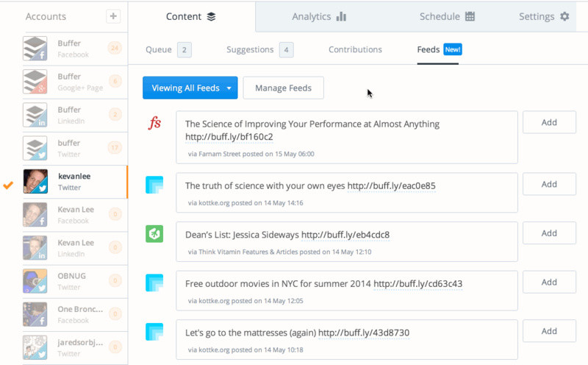Open the Contributions sub-tab
Image resolution: width=588 pixels, height=365 pixels.
(x=355, y=50)
